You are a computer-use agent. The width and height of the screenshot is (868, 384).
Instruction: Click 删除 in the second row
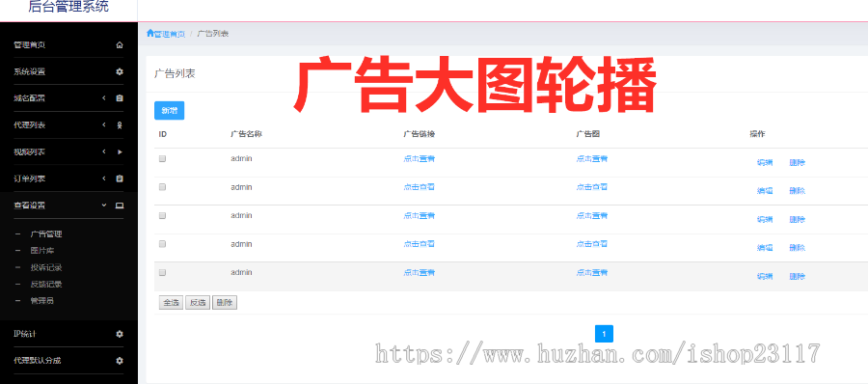[798, 191]
